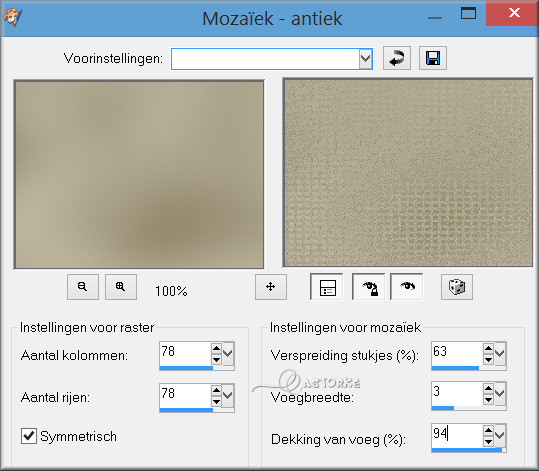Click the randomize parameters dice icon

457,287
